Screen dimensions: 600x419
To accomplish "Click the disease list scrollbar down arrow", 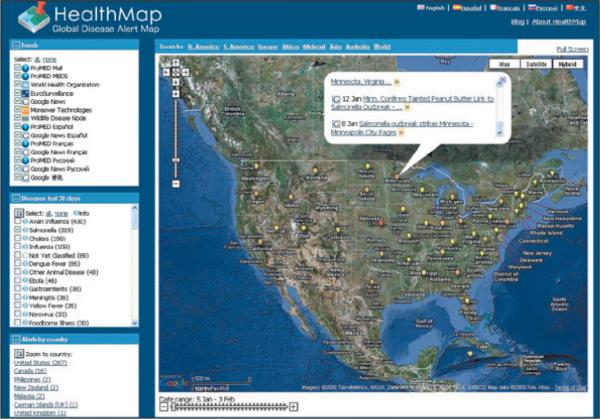I will point(134,323).
